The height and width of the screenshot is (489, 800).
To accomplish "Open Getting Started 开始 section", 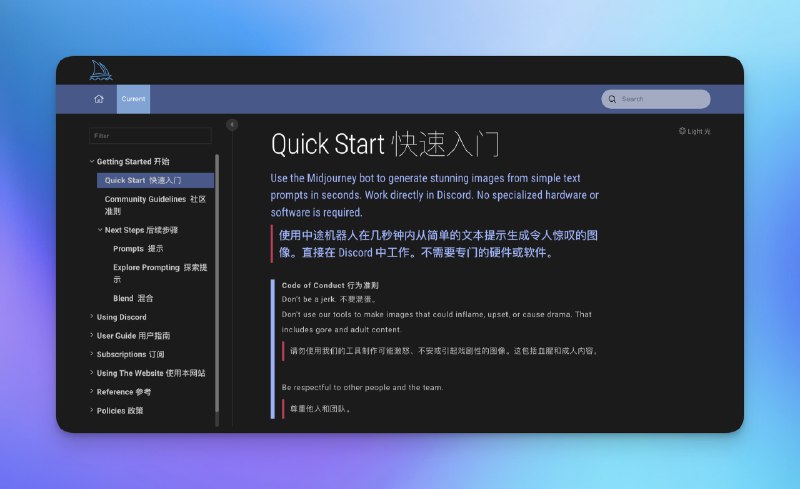I will pos(133,161).
